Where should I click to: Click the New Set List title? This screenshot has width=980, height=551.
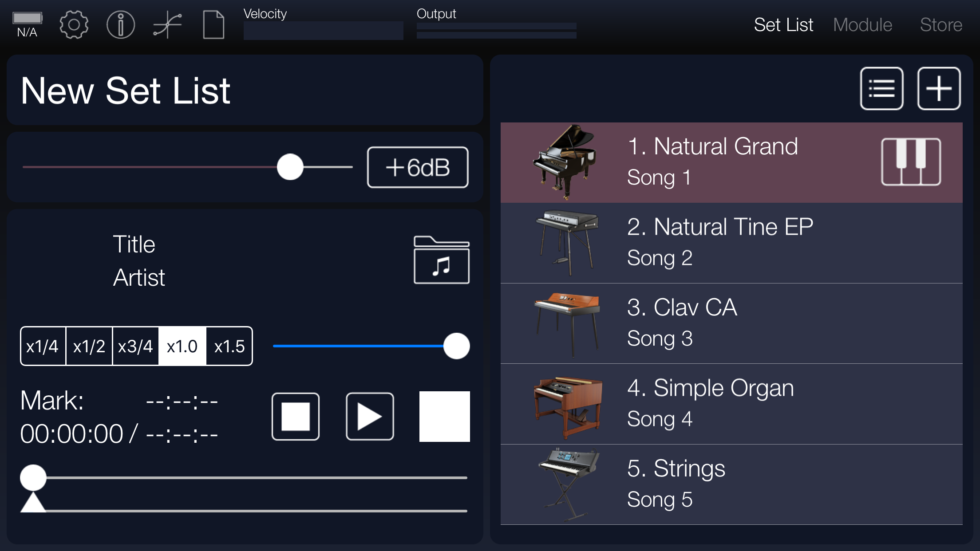pos(126,91)
